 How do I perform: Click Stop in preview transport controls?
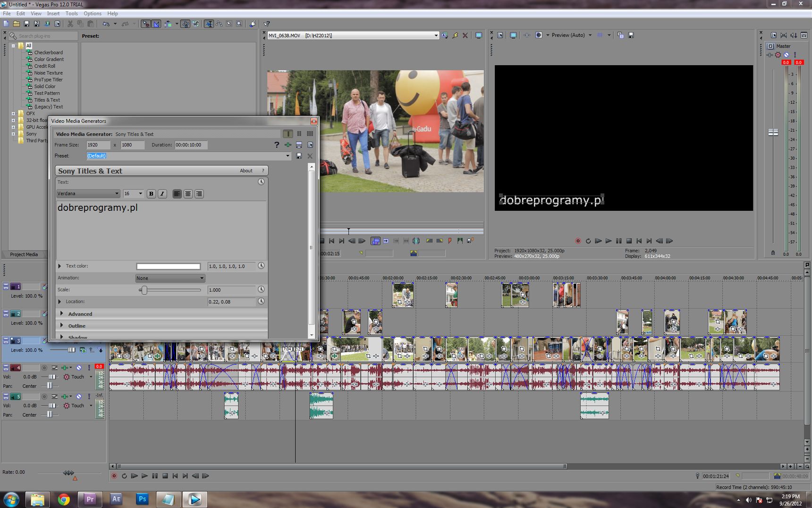[x=629, y=241]
